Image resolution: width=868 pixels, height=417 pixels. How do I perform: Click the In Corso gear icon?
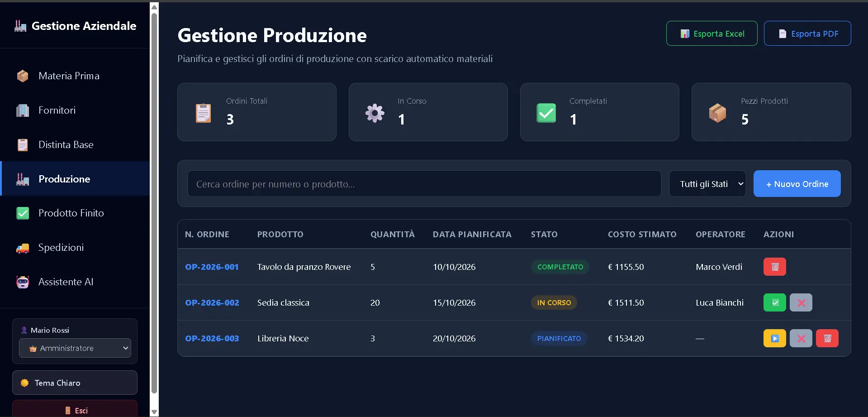coord(375,113)
